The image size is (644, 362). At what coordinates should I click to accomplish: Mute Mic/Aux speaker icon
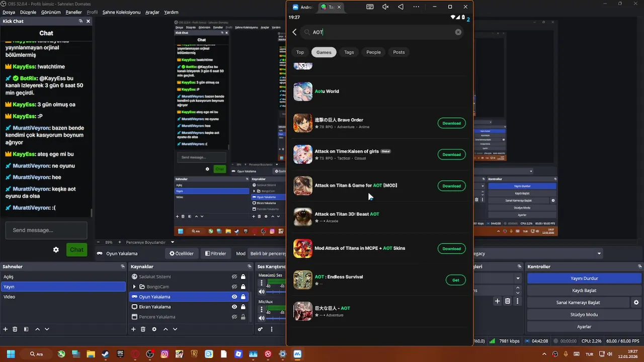click(261, 318)
